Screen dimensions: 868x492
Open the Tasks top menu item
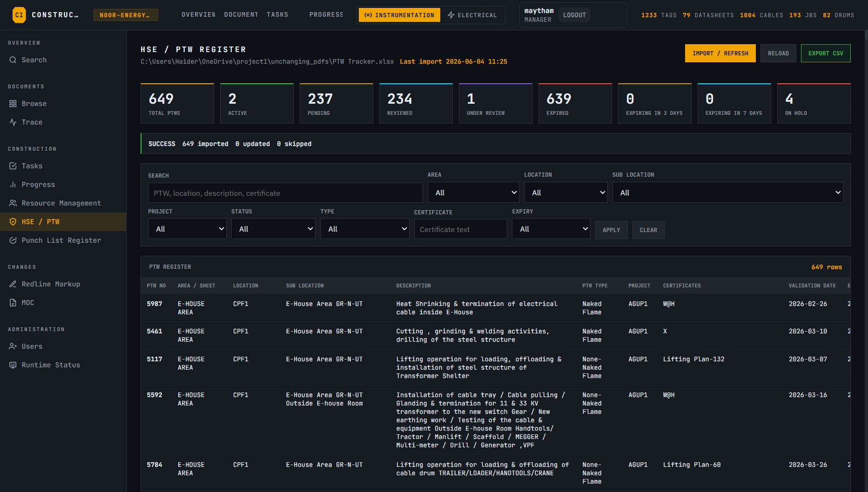click(277, 15)
